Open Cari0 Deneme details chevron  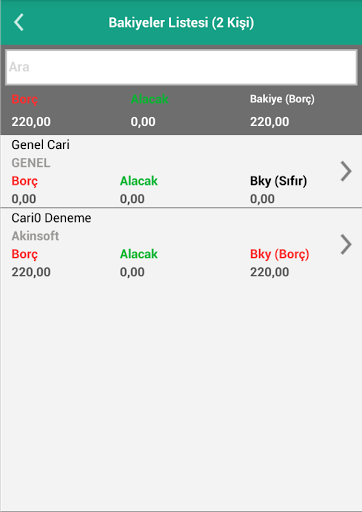click(x=346, y=245)
